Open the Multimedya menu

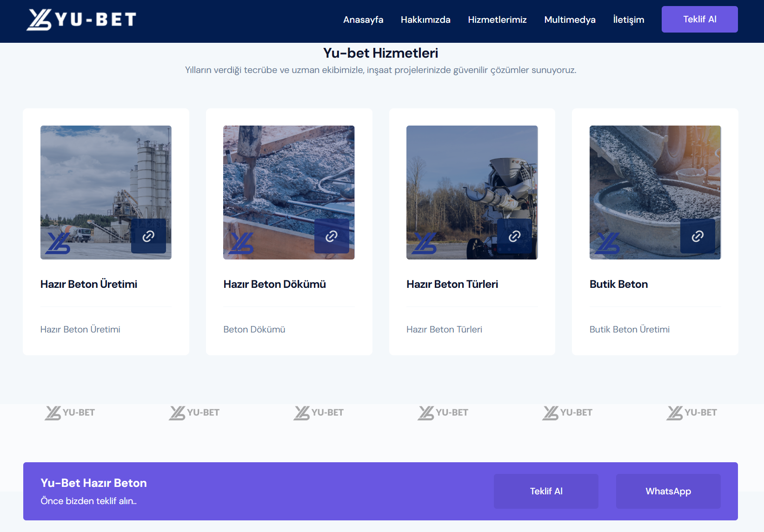click(570, 20)
